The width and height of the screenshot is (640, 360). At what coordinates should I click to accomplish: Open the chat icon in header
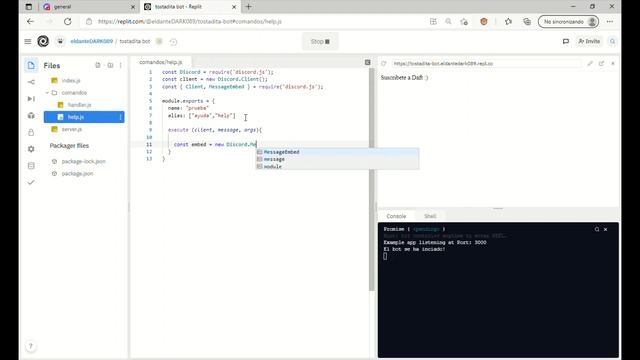[x=566, y=41]
